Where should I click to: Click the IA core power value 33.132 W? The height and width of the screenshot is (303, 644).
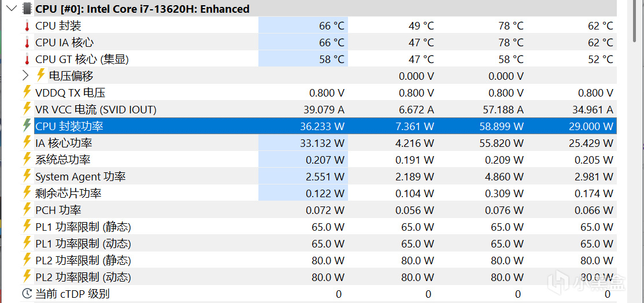coord(323,143)
